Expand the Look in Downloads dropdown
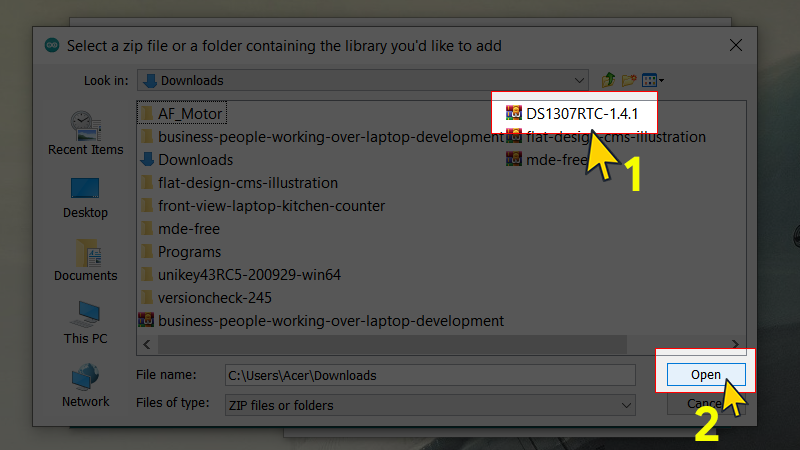Viewport: 800px width, 450px height. (579, 81)
